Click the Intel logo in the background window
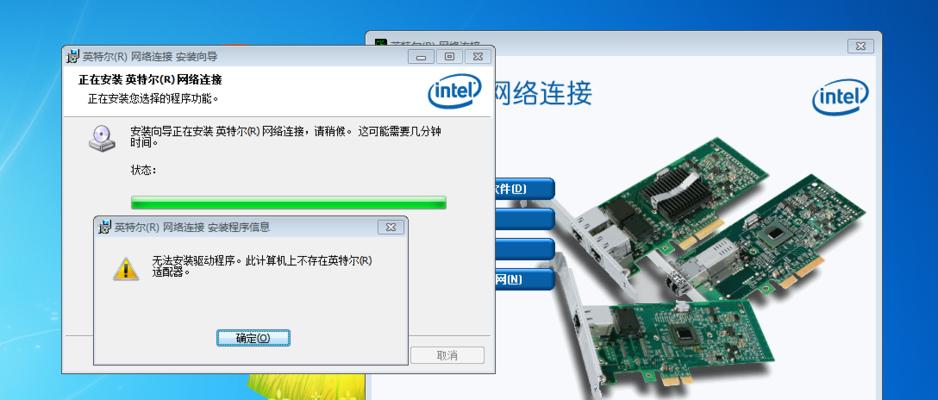This screenshot has height=400, width=938. 840,97
